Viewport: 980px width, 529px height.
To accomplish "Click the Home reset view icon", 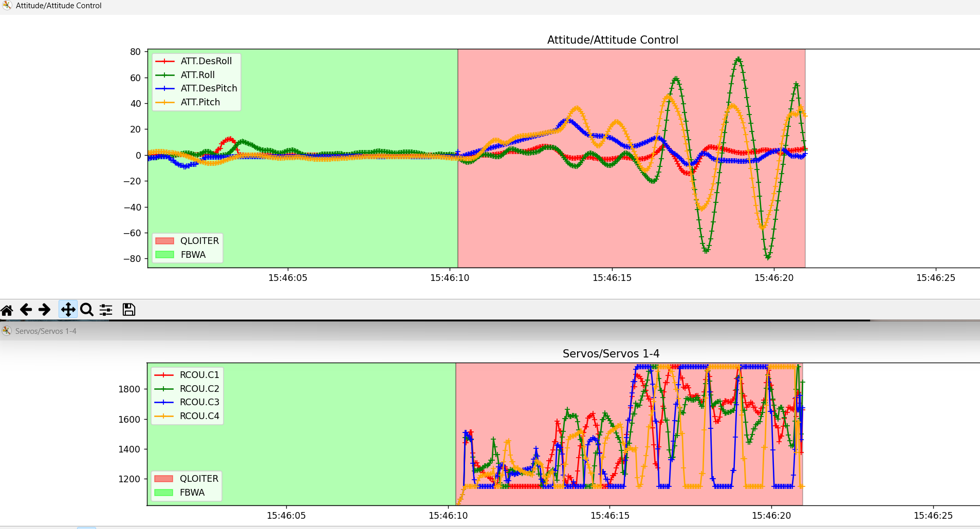I will pos(7,310).
